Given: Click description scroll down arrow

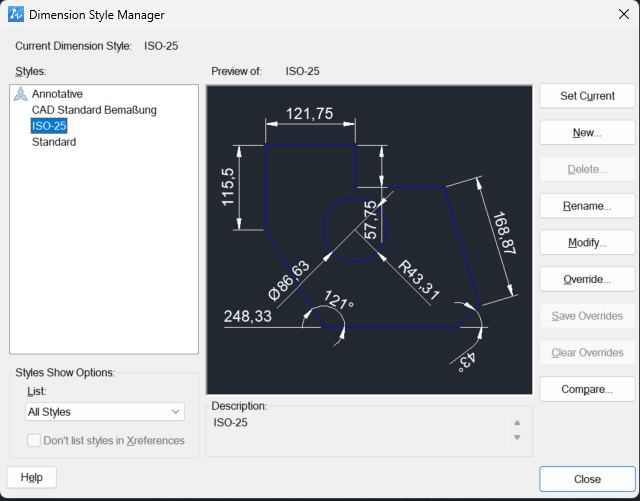Looking at the screenshot, I should point(517,437).
